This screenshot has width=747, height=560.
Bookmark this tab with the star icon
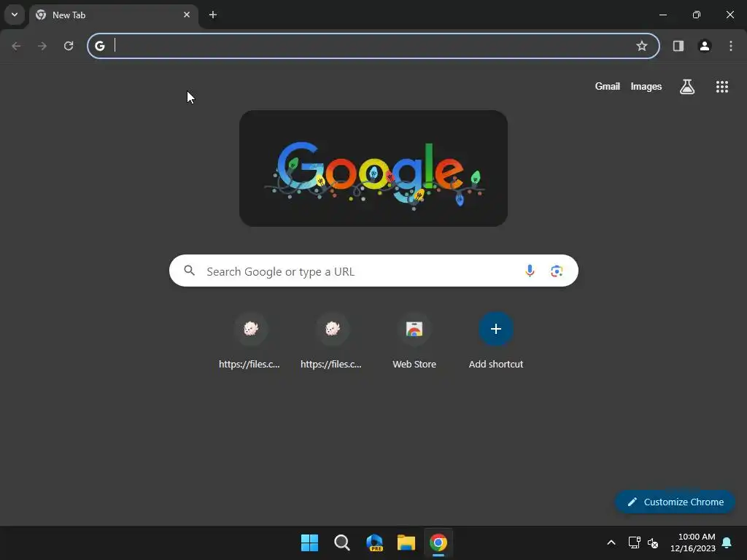642,46
